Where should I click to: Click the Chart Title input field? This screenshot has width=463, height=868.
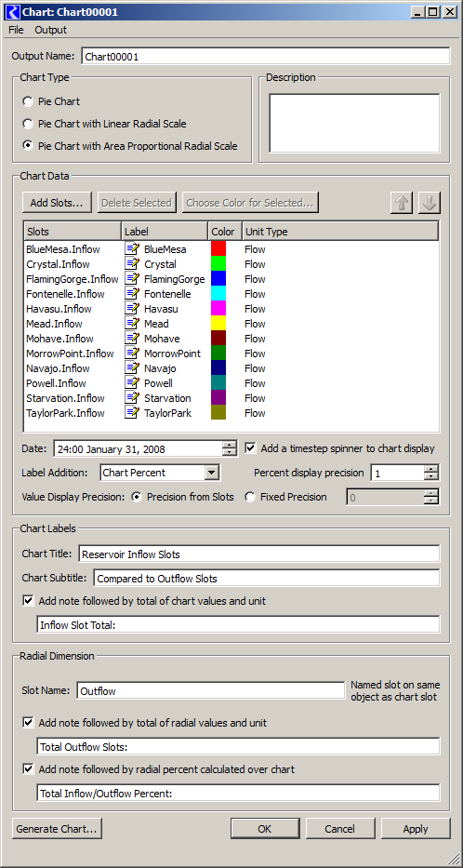(259, 554)
